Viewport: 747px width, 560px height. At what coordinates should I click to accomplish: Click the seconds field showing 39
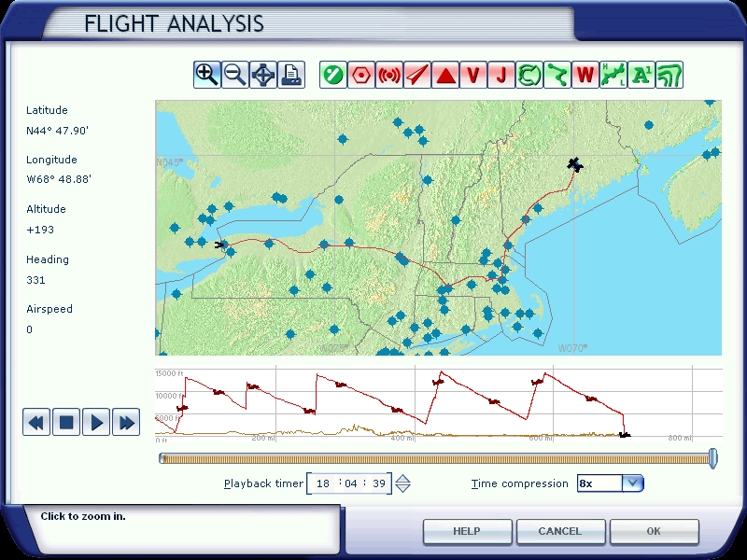379,483
